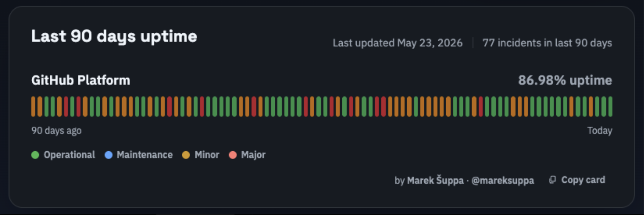Click the Last updated May 23, 2026 text
This screenshot has width=644, height=215.
pyautogui.click(x=398, y=43)
